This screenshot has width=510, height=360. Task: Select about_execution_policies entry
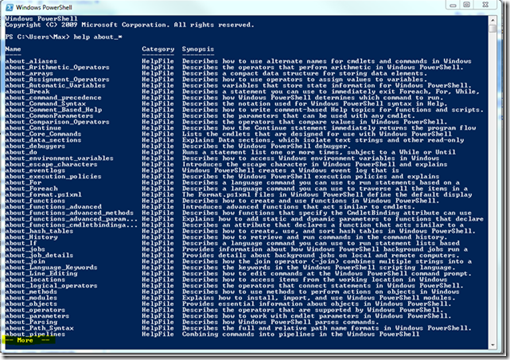(53, 176)
